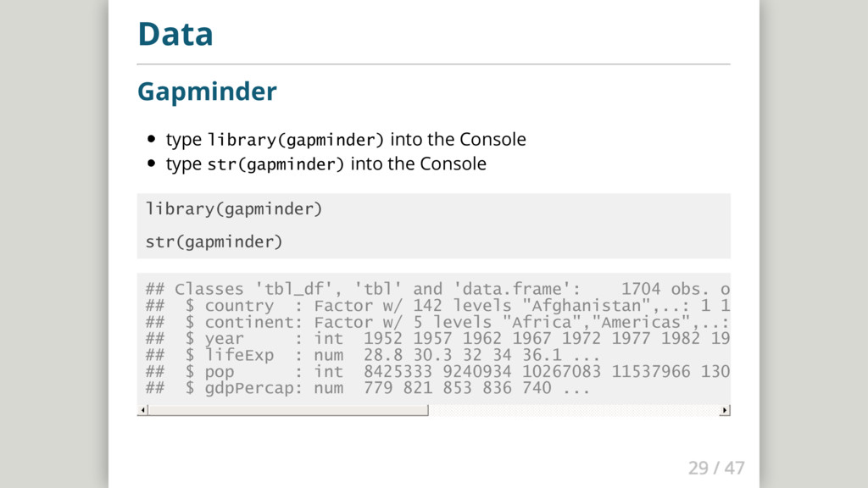Screen dimensions: 868x488
Task: Click the library(gapminder) line in code block
Action: click(234, 208)
